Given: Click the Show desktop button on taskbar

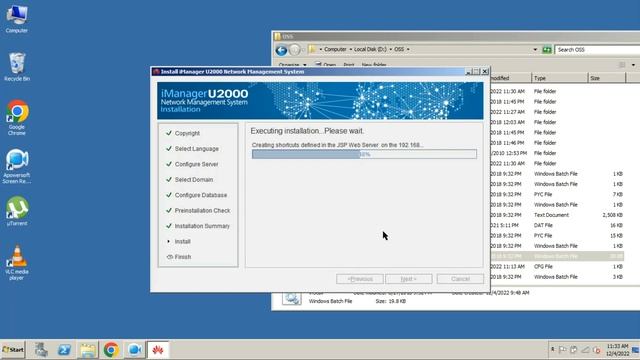Looking at the screenshot, I should [636, 350].
